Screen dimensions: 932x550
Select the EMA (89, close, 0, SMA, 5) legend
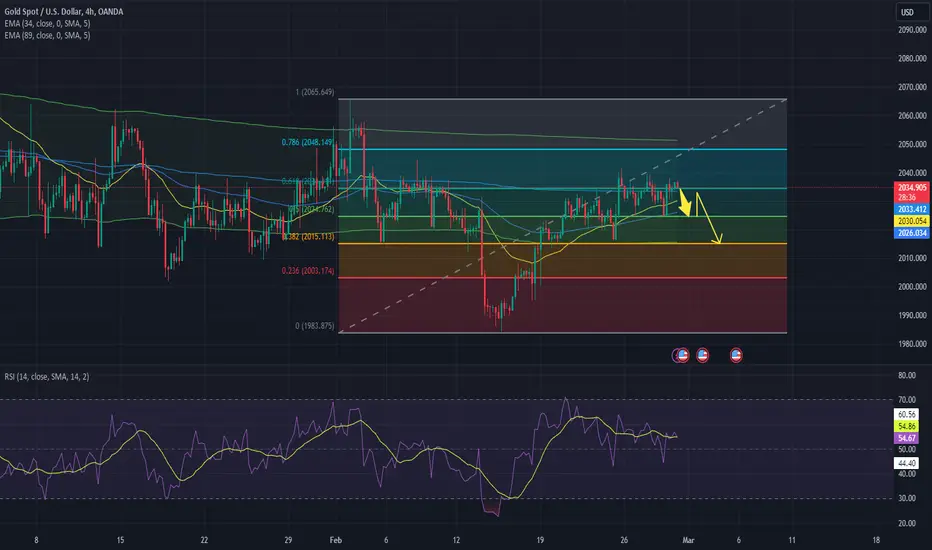pos(48,36)
